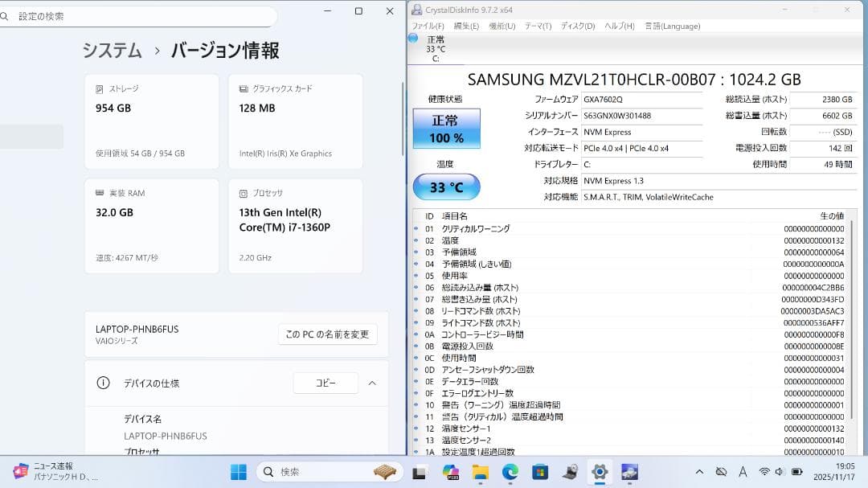
Task: Click the コピー button under デバイスの仕様
Action: tap(325, 383)
